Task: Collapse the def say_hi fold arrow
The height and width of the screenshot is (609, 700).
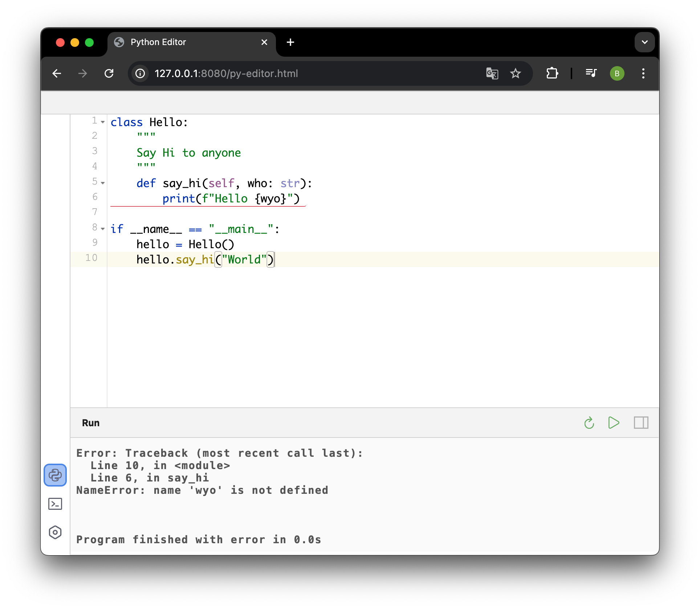Action: click(x=103, y=183)
